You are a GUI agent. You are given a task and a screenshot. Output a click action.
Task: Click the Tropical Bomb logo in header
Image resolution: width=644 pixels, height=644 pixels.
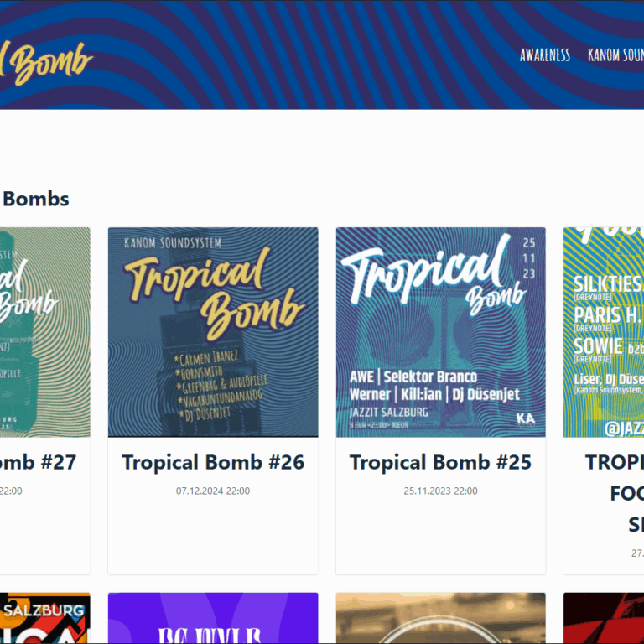(46, 64)
